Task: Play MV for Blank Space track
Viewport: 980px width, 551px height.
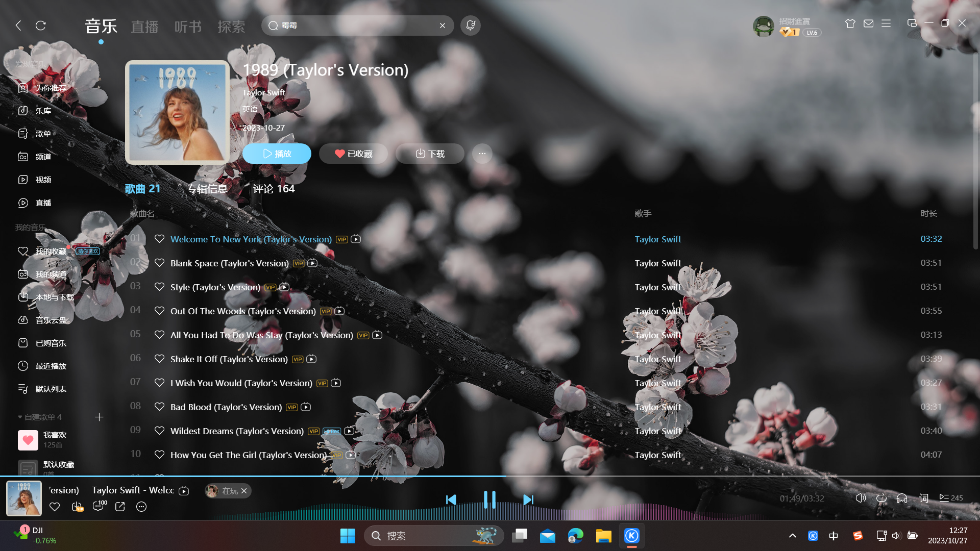Action: coord(312,263)
